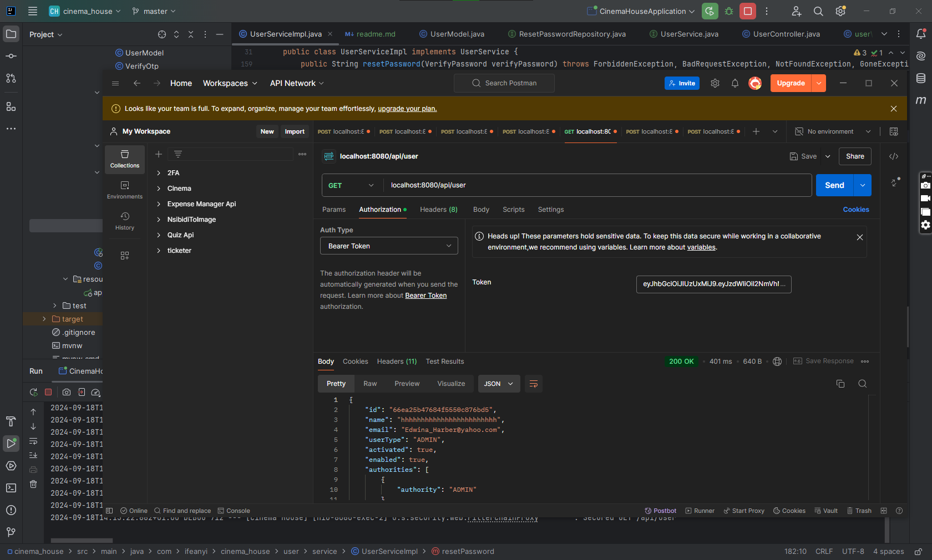Click the Share button
Viewport: 932px width, 560px height.
tap(855, 156)
